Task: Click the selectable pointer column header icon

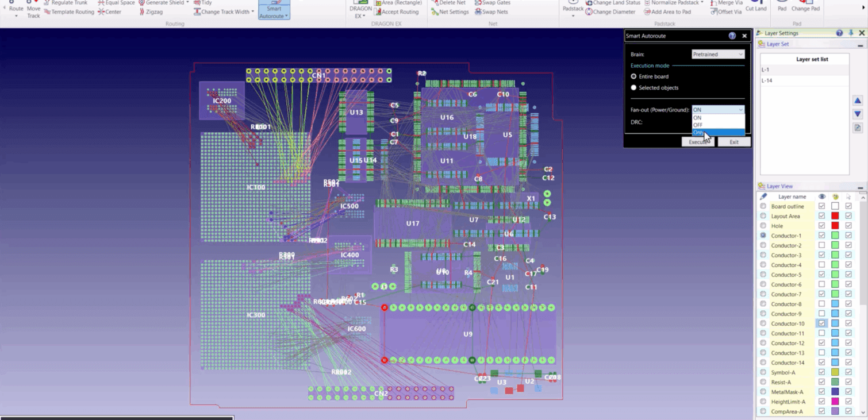Action: click(848, 196)
